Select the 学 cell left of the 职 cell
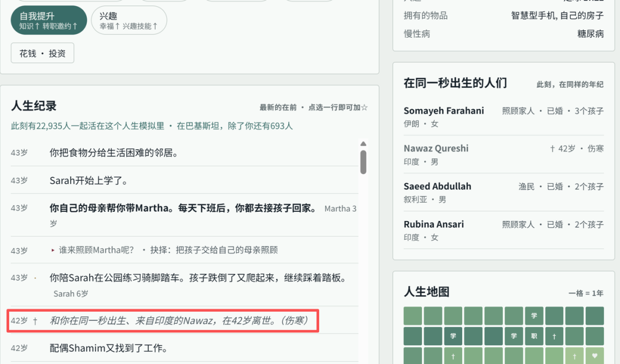Image resolution: width=620 pixels, height=364 pixels. click(x=514, y=336)
